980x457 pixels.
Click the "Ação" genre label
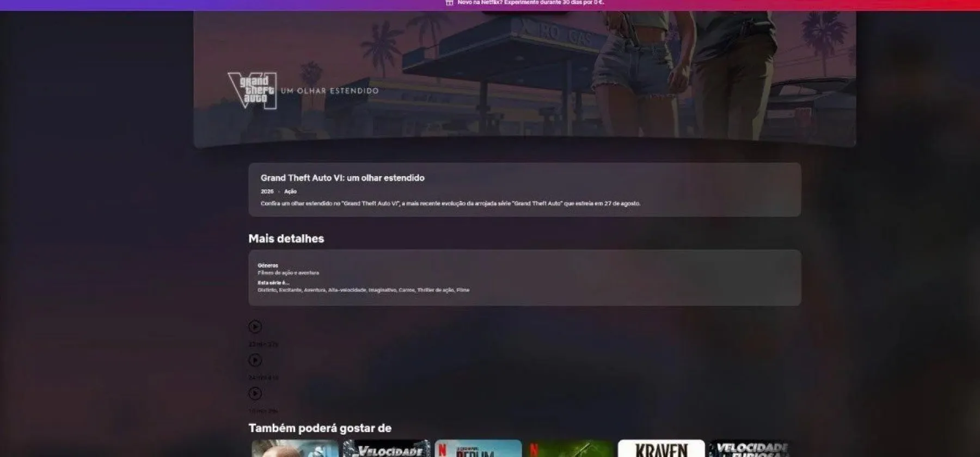point(290,192)
